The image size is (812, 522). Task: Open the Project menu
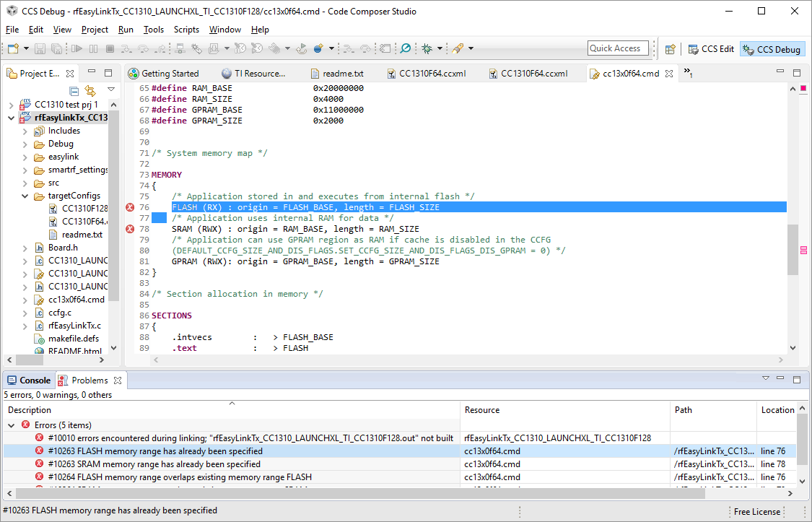tap(95, 30)
